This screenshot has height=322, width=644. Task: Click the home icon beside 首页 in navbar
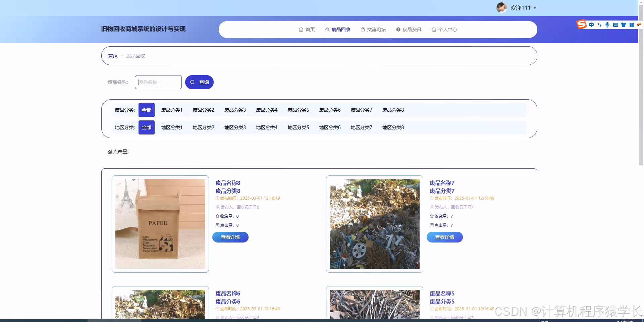click(301, 30)
